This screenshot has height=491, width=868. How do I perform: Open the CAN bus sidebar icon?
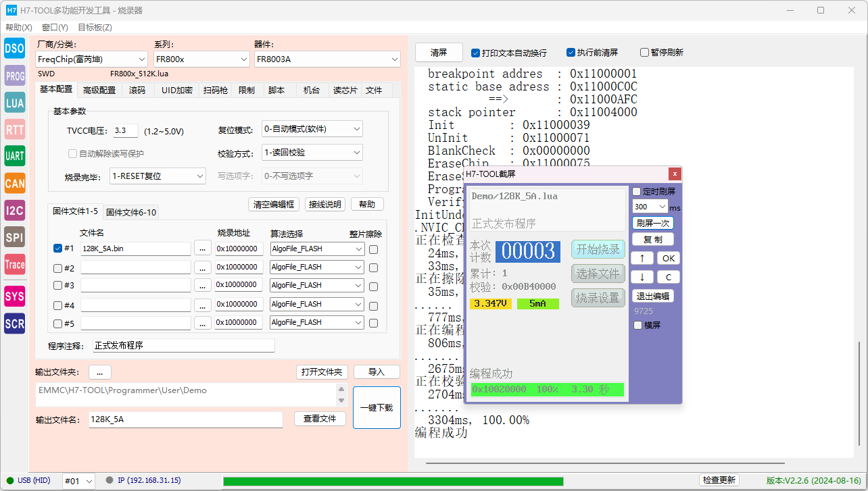point(15,183)
